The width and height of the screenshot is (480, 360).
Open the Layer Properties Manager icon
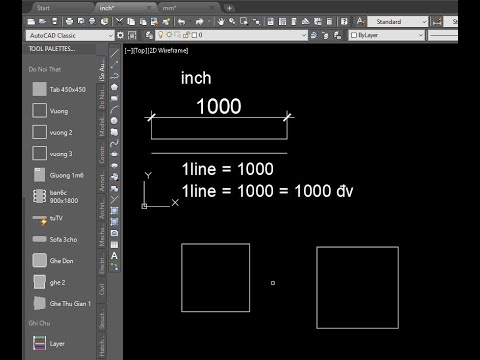149,35
